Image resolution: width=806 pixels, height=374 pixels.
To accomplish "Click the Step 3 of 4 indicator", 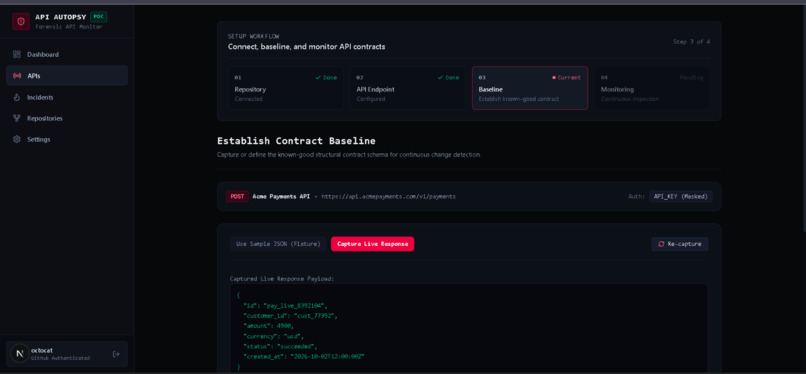I will pos(691,42).
